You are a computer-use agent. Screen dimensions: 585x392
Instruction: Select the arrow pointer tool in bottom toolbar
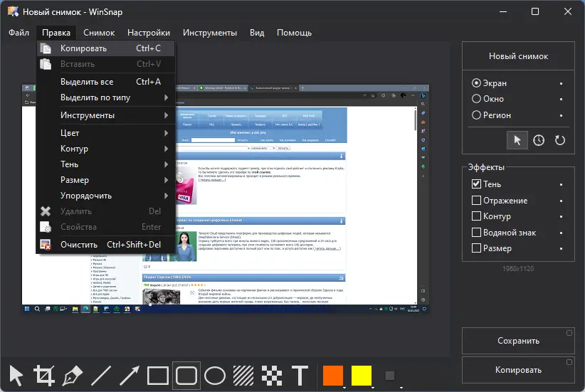click(x=16, y=376)
